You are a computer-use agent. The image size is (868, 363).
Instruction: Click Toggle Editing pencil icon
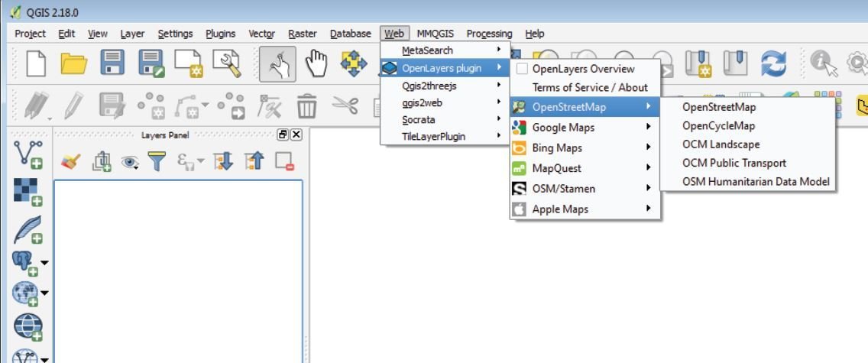pos(73,105)
